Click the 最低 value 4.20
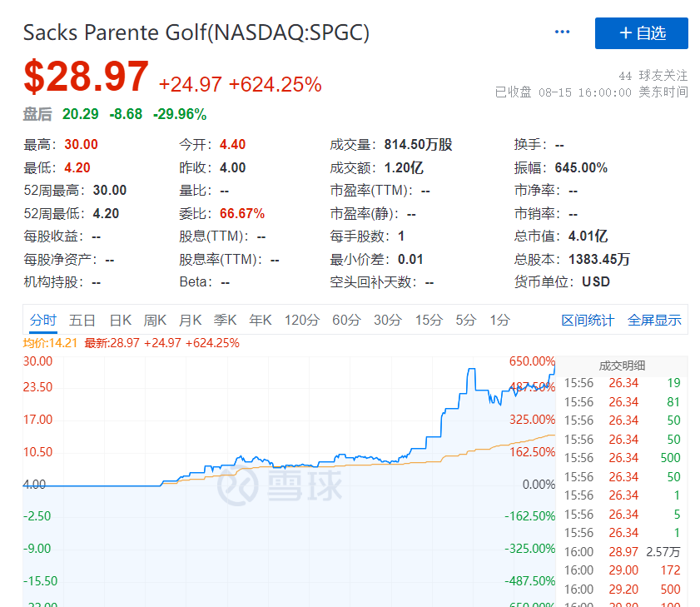Screen dimensions: 700x607 [77, 167]
